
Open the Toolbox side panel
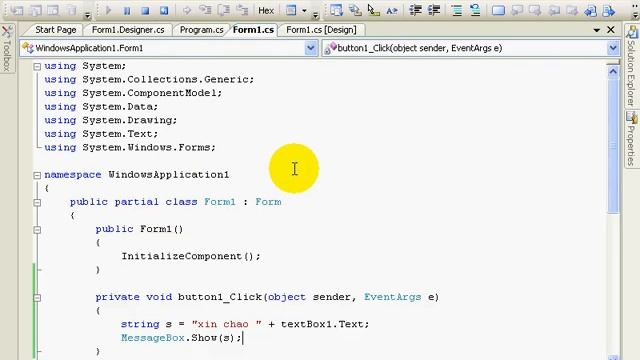(x=7, y=48)
